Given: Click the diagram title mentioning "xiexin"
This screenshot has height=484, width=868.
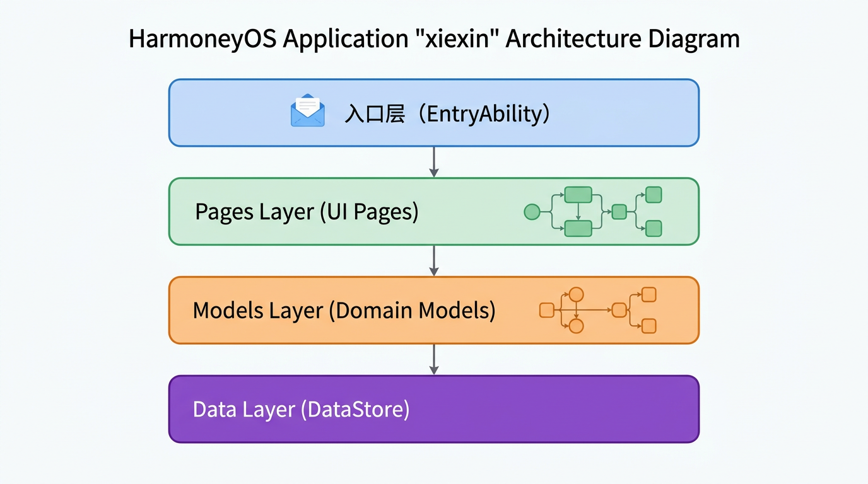Looking at the screenshot, I should coord(434,39).
